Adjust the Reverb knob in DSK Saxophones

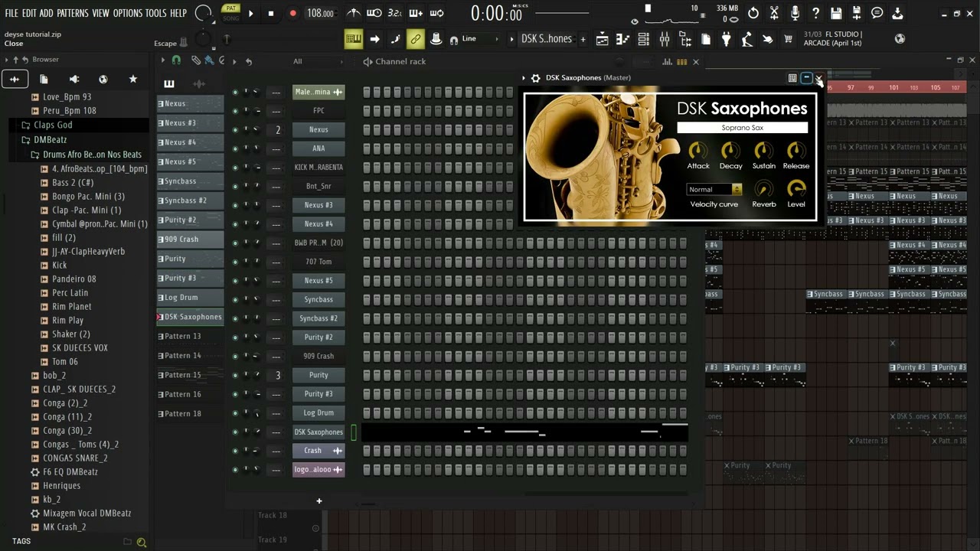point(763,189)
